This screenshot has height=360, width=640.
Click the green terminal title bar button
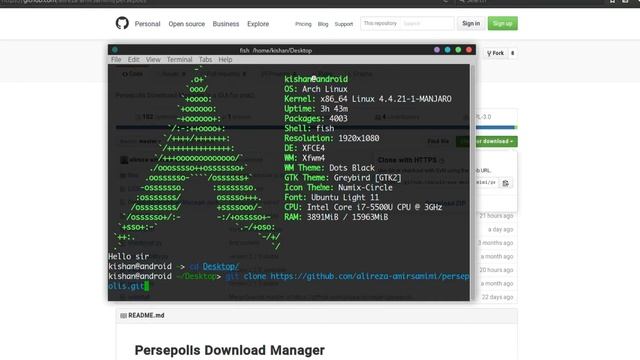[458, 50]
